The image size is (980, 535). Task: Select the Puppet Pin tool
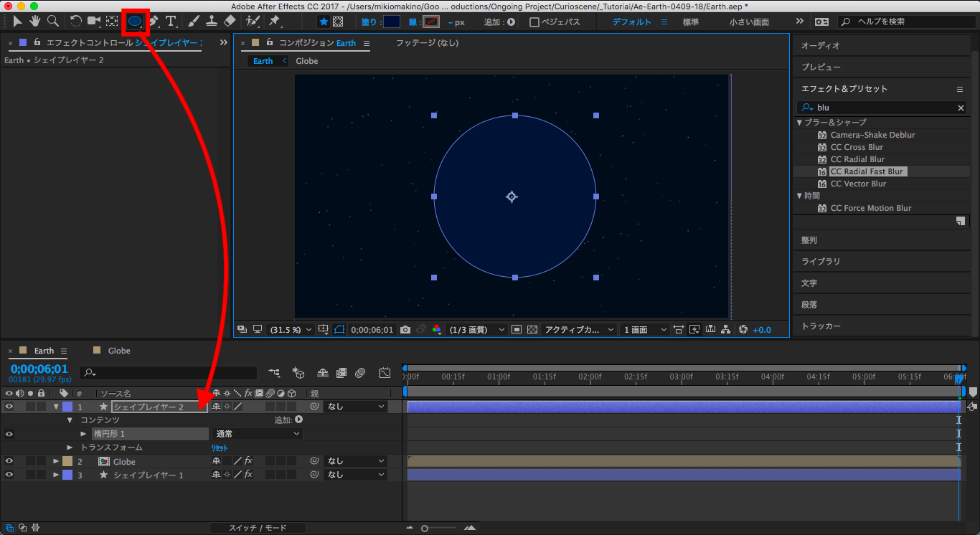point(274,22)
